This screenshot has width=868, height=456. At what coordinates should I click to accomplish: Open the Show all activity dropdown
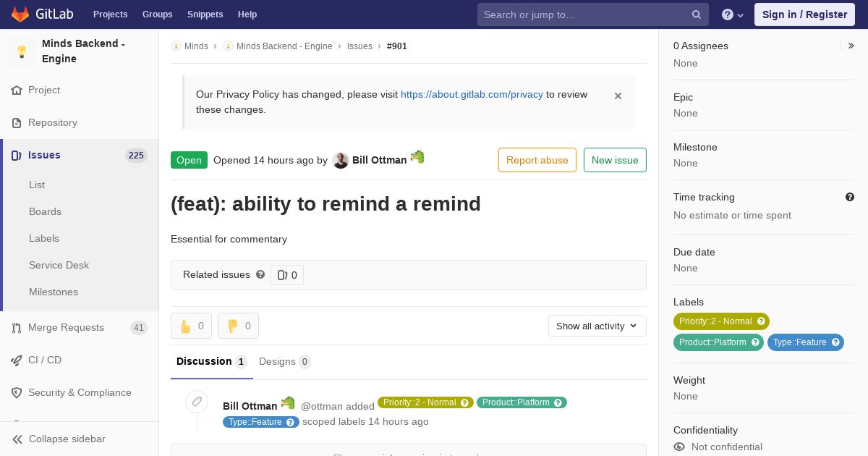click(x=597, y=326)
